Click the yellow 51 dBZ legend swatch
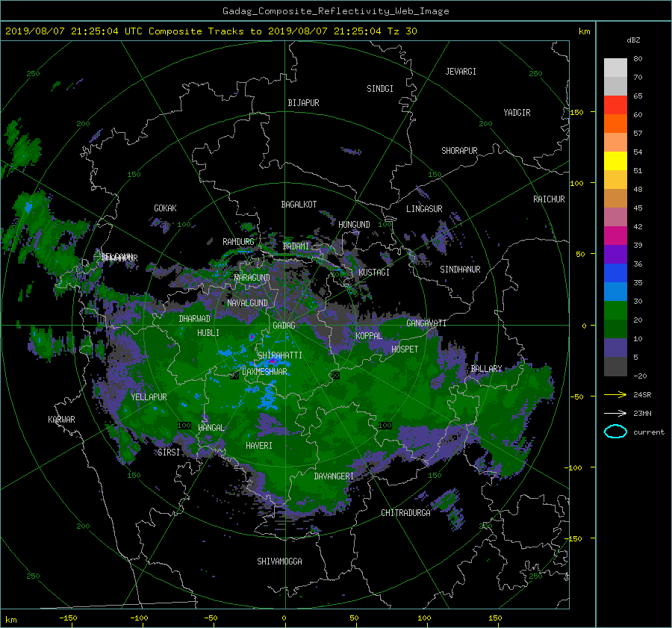672x628 pixels. [615, 161]
